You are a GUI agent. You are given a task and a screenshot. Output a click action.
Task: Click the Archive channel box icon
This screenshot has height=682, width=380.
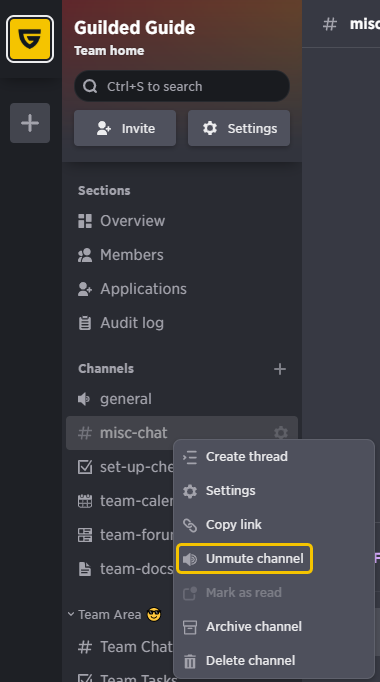[x=190, y=627]
